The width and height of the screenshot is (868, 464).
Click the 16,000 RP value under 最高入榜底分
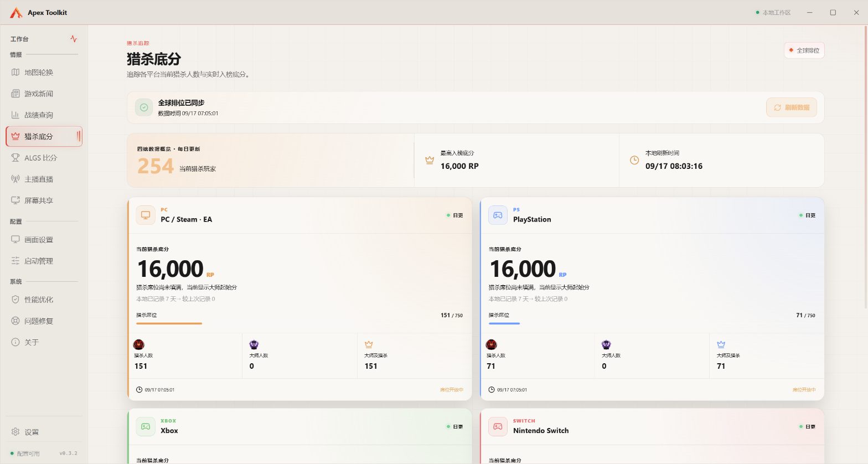coord(459,166)
